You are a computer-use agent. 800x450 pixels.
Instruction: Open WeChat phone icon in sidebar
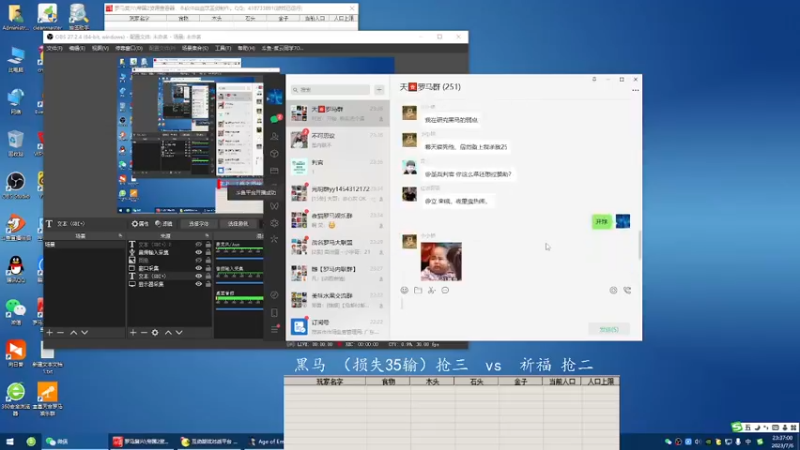[x=274, y=313]
